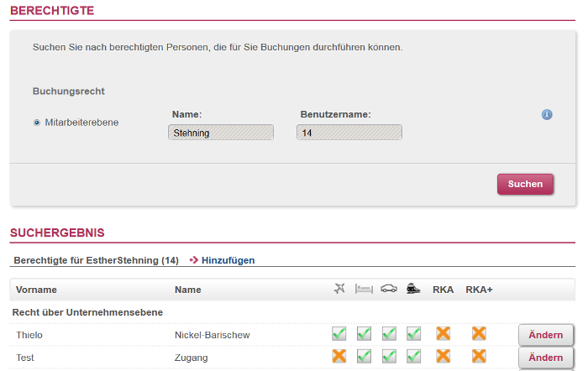Click Thielo's RKA orange cross
Image resolution: width=588 pixels, height=371 pixels.
click(x=444, y=333)
